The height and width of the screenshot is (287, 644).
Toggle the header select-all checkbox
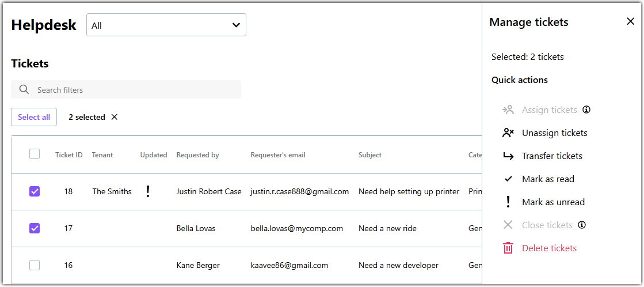coord(35,154)
